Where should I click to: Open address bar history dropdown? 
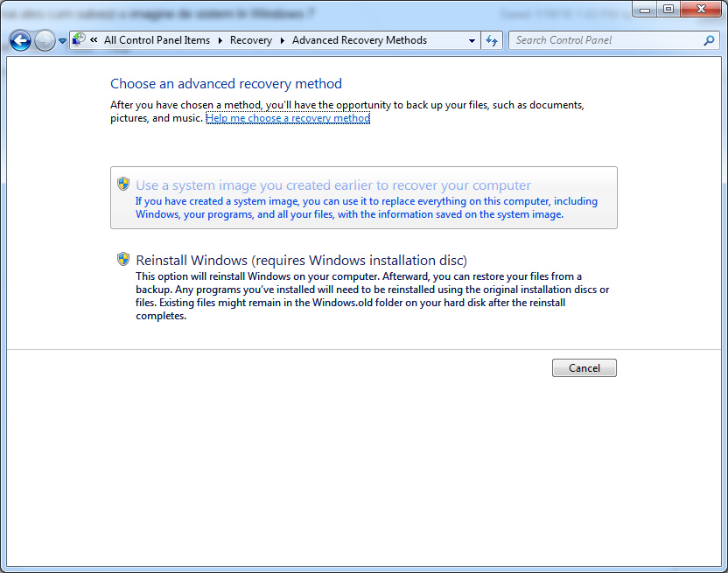point(472,40)
